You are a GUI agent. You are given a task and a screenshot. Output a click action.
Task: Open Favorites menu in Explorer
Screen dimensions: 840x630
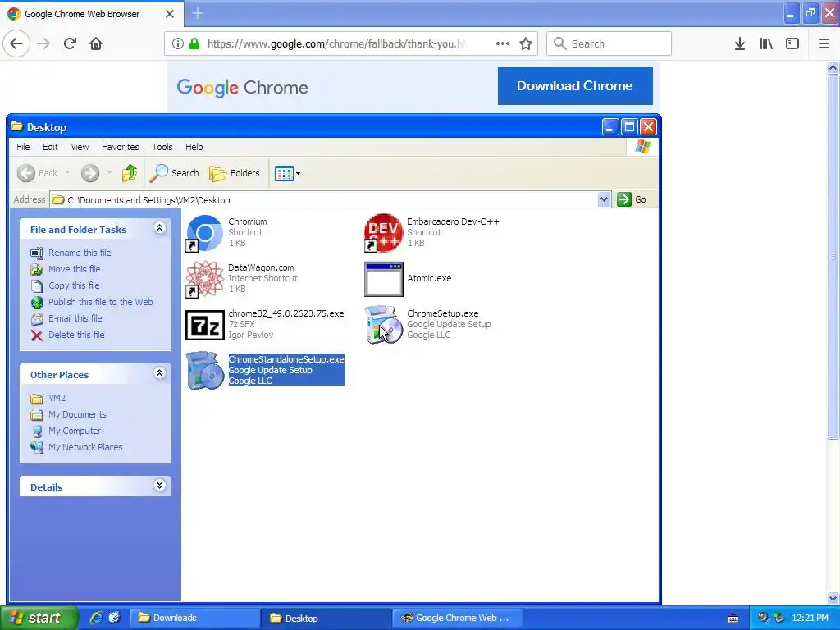(x=120, y=147)
